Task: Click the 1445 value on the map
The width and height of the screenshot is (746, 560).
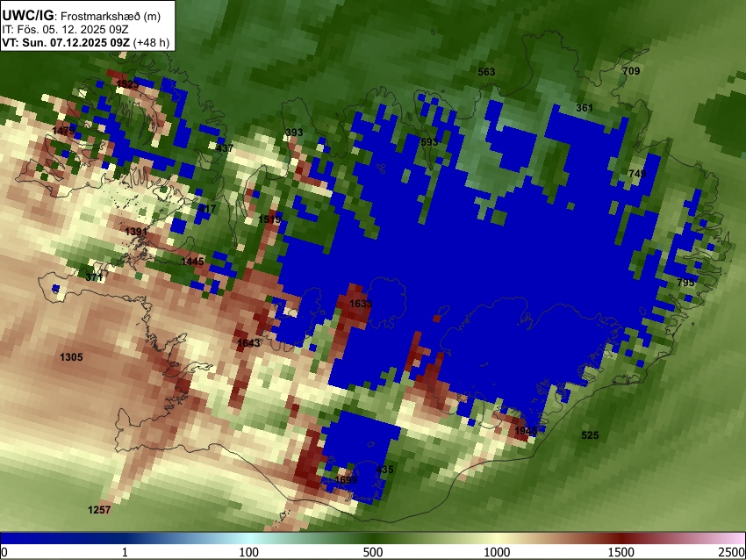Action: coord(193,262)
